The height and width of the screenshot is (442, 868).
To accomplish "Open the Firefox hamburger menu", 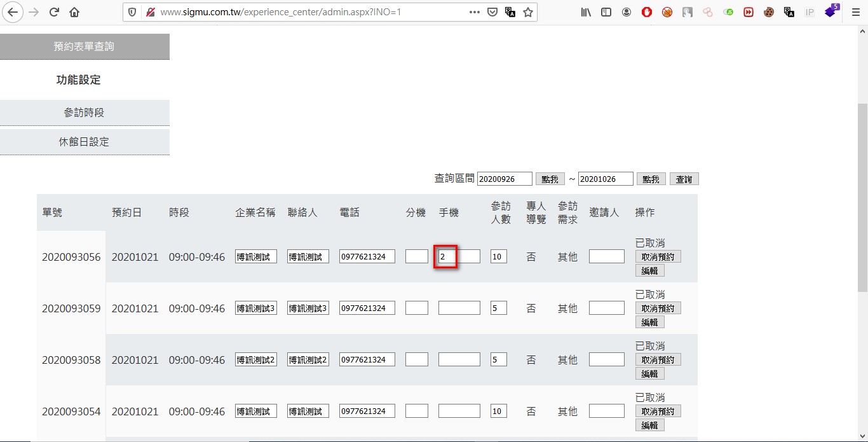I will click(855, 12).
